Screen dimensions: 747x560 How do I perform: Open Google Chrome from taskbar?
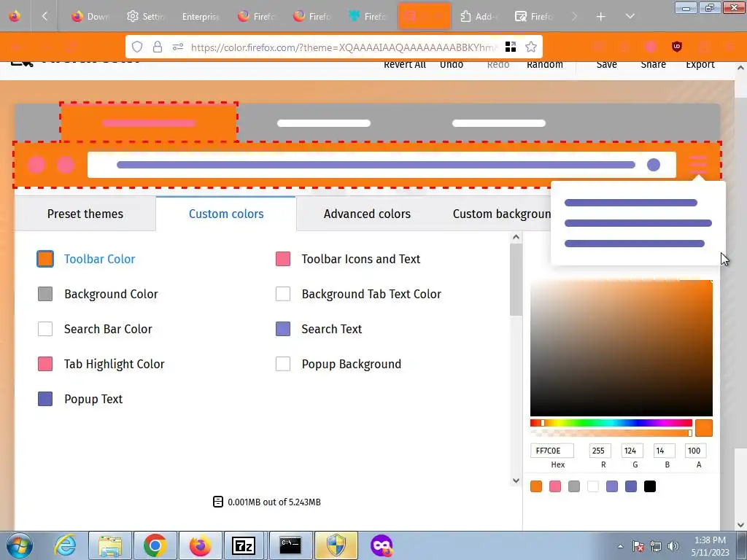[x=155, y=545]
